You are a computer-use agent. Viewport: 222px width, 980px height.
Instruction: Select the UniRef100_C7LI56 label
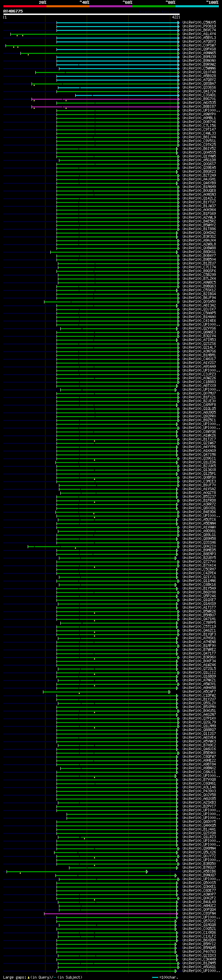click(x=199, y=126)
